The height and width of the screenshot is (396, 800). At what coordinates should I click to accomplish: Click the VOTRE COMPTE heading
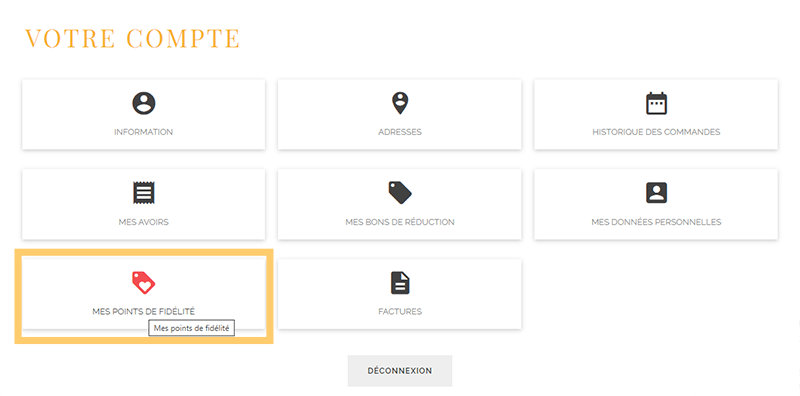133,39
